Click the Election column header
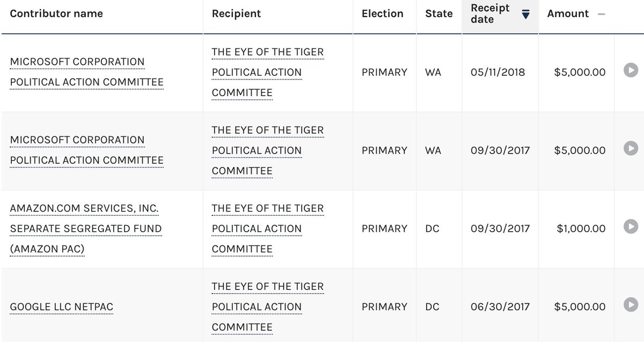 click(x=383, y=13)
